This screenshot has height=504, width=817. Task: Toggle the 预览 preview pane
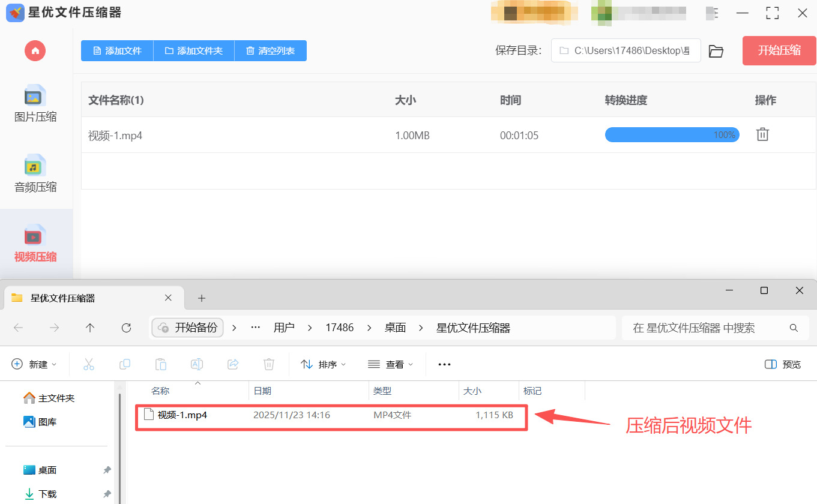783,364
